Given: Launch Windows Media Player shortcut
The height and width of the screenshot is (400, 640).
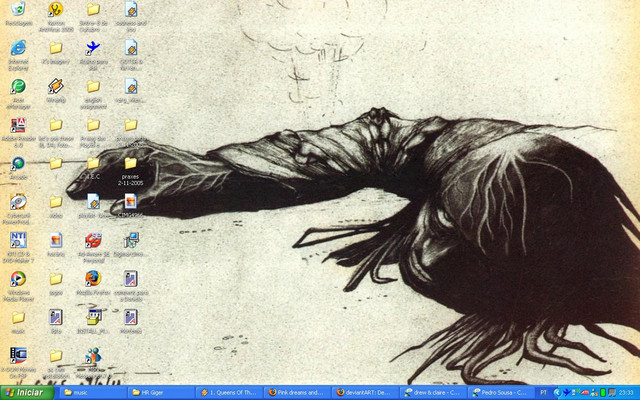Looking at the screenshot, I should [18, 278].
